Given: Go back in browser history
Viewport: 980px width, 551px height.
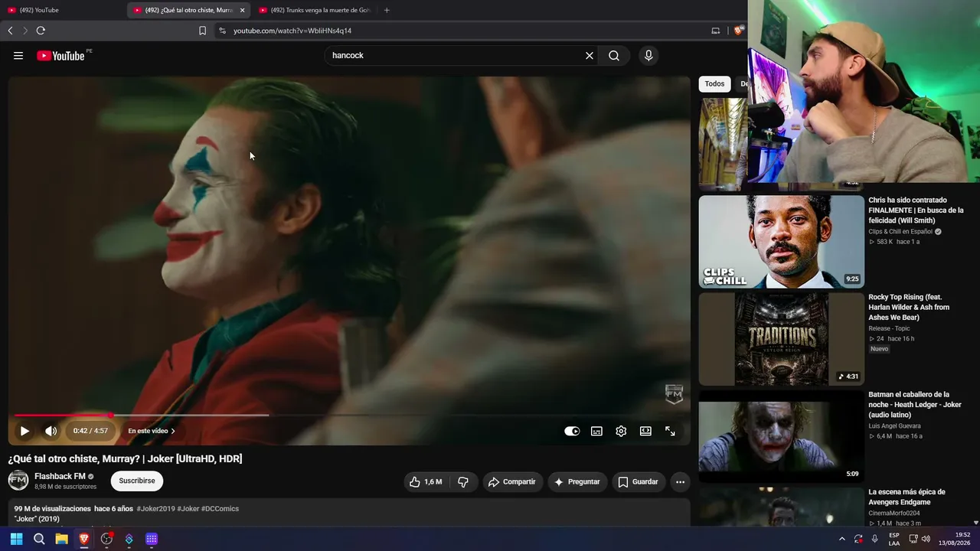Looking at the screenshot, I should click(10, 31).
